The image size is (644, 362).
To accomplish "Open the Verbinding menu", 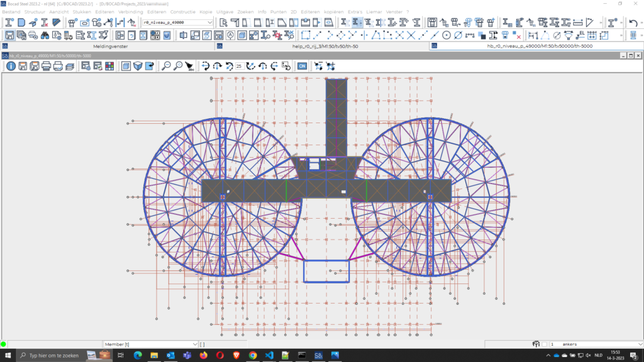I will [x=131, y=12].
